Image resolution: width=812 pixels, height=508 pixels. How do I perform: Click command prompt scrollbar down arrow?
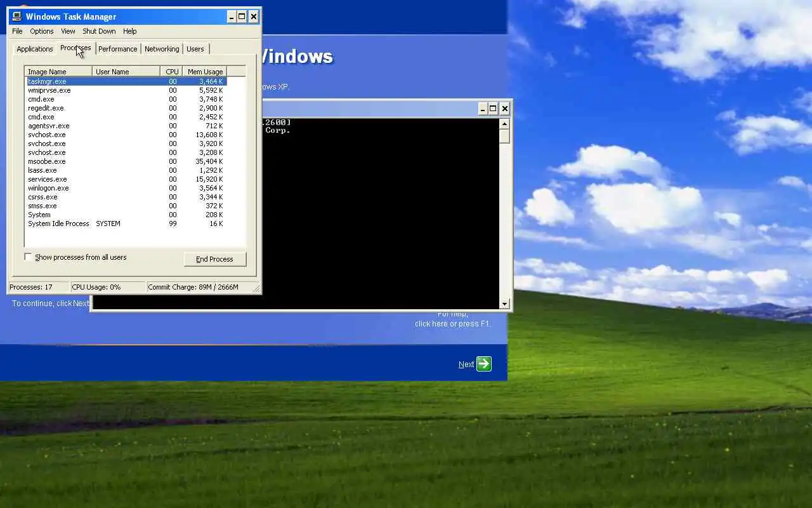pyautogui.click(x=504, y=304)
